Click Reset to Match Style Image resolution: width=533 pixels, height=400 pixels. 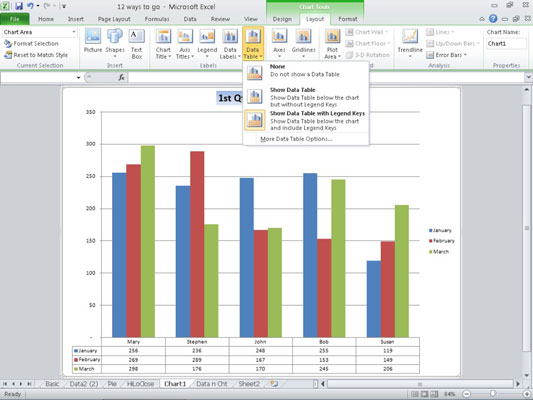point(36,55)
